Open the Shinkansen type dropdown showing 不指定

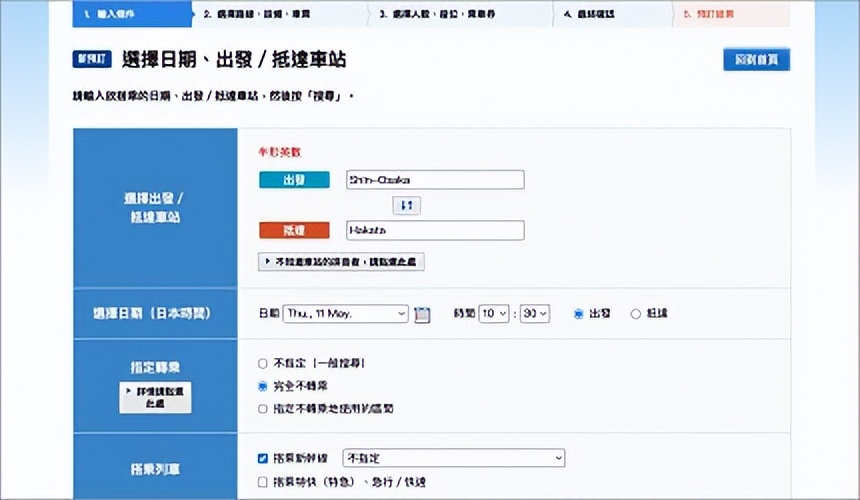454,458
